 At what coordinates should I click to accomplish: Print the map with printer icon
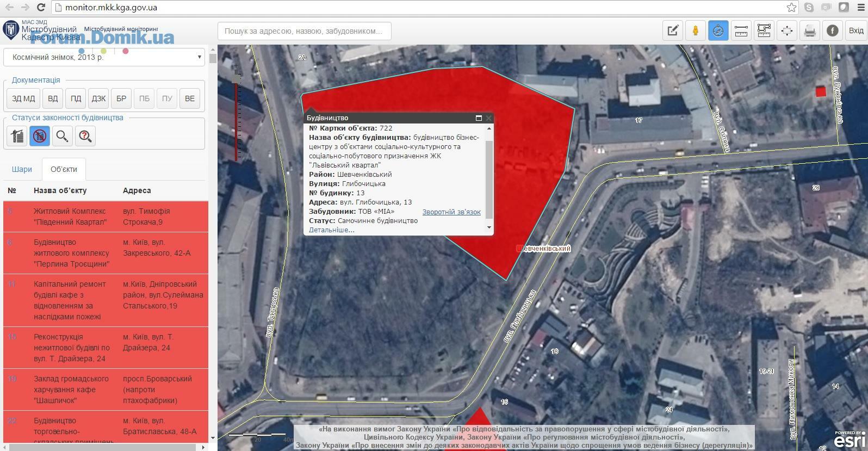click(810, 31)
